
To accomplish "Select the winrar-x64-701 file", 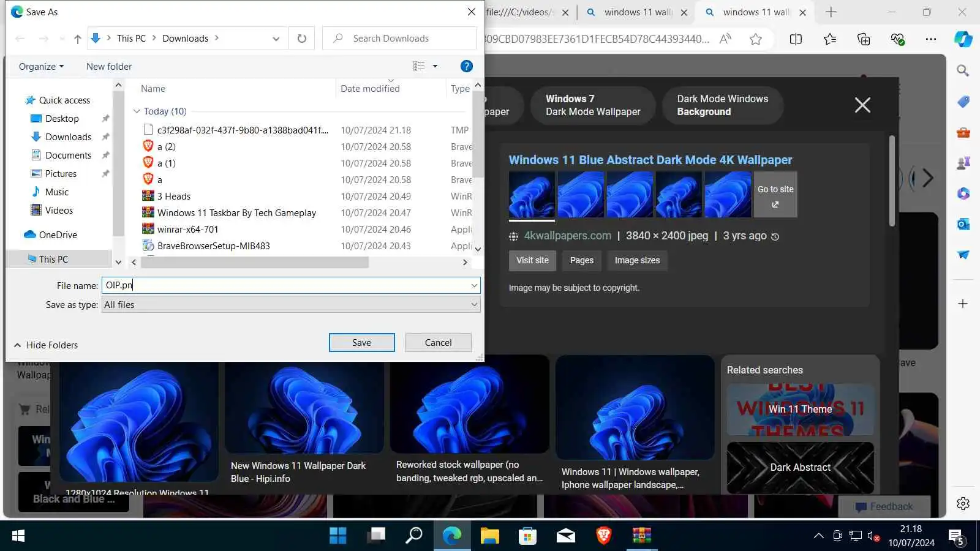I will pos(187,230).
